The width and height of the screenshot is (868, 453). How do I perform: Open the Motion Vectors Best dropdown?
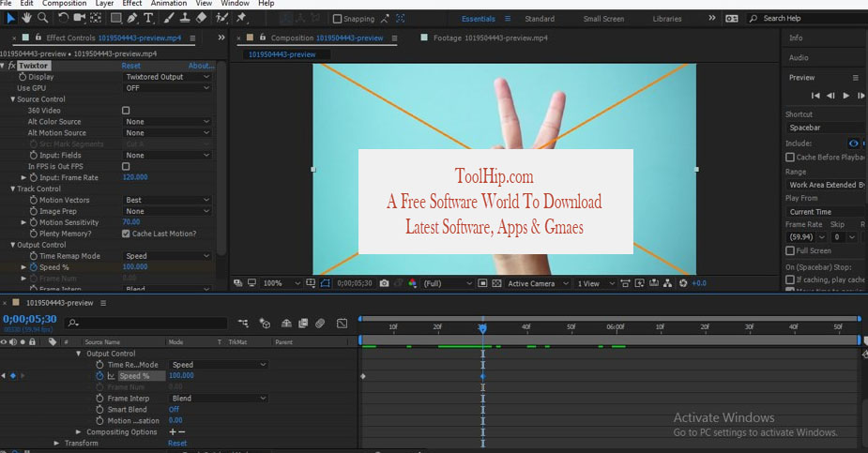click(167, 200)
